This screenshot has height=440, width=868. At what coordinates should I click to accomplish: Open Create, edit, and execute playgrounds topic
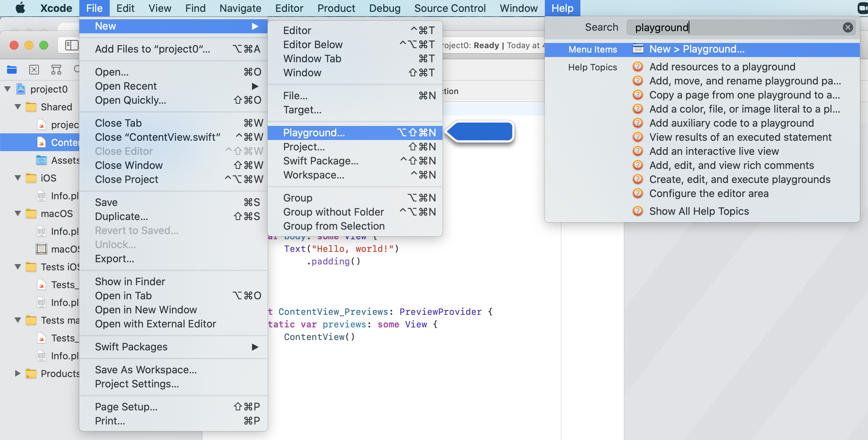739,179
